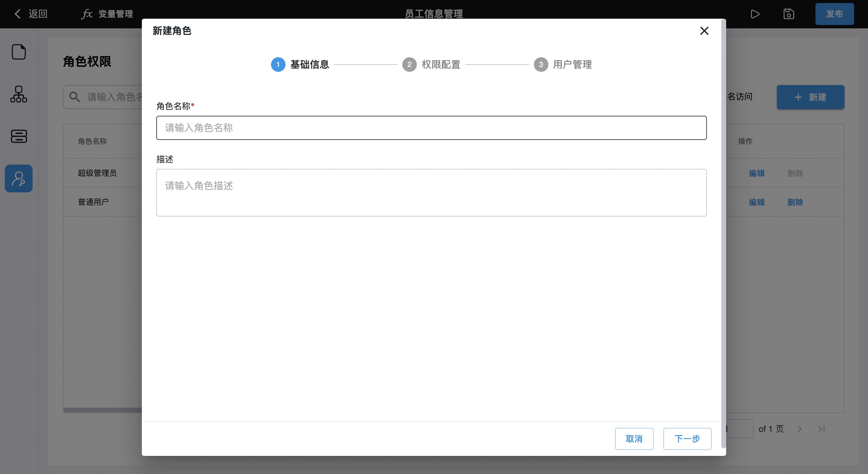868x474 pixels.
Task: Click 编辑 for 超级管理员 row
Action: (x=756, y=173)
